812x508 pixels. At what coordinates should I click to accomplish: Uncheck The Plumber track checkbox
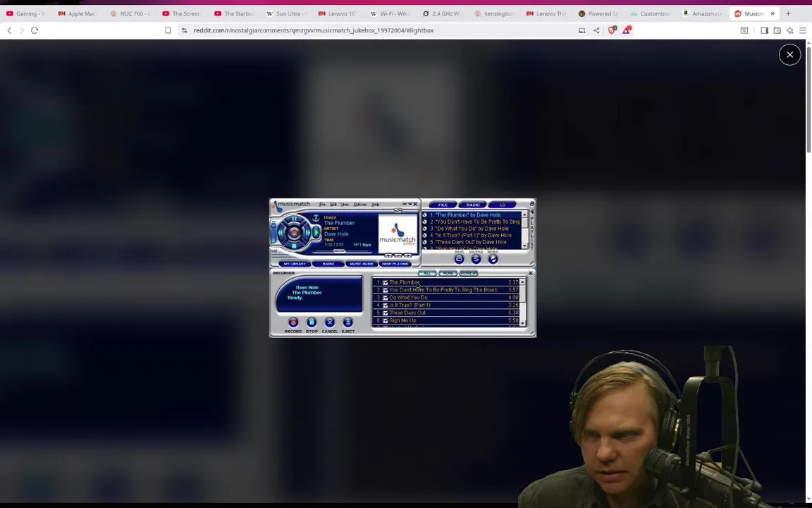coord(386,282)
